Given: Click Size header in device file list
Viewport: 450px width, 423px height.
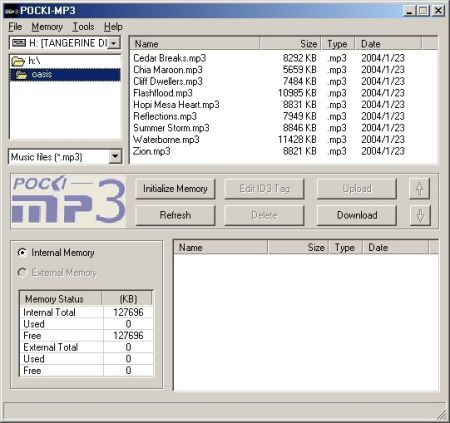Looking at the screenshot, I should (298, 247).
